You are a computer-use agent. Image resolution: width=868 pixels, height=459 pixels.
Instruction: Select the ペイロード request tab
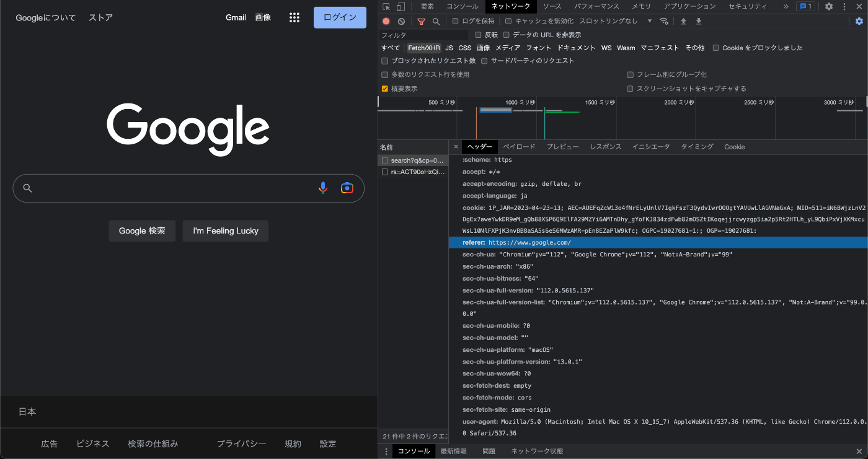(519, 147)
